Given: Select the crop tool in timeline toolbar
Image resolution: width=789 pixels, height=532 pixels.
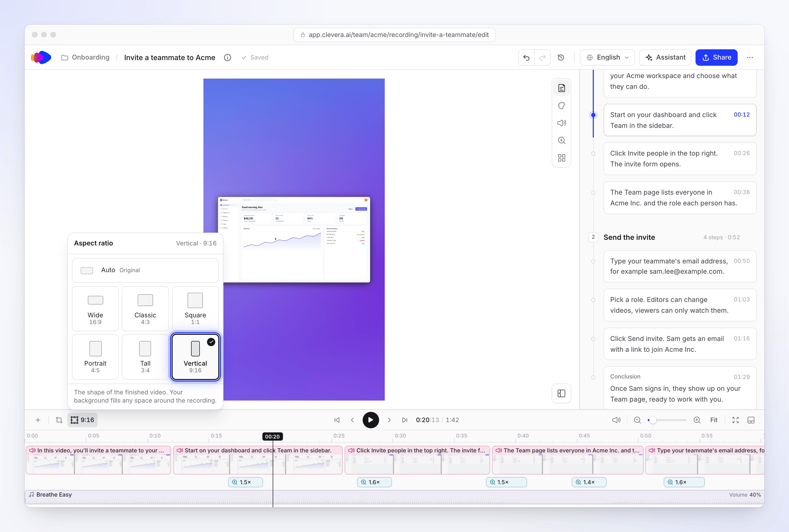Looking at the screenshot, I should (x=59, y=420).
